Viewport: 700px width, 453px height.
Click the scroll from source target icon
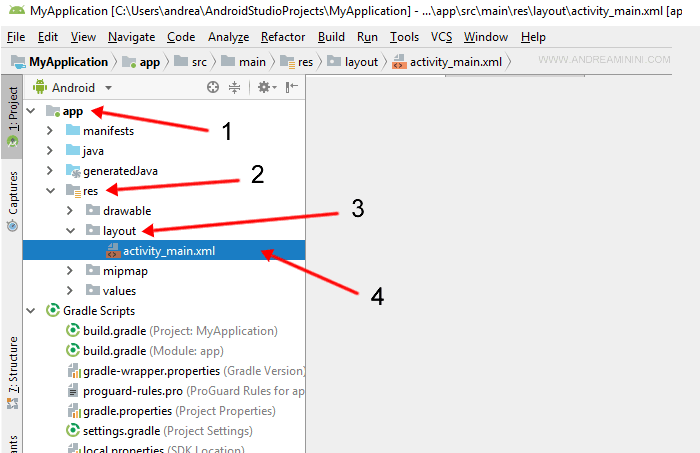[213, 87]
